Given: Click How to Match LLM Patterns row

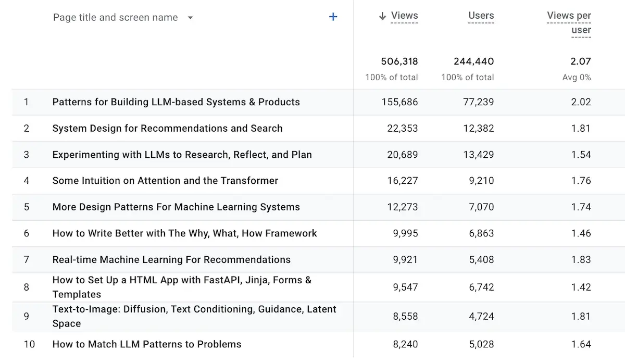Looking at the screenshot, I should click(147, 344).
